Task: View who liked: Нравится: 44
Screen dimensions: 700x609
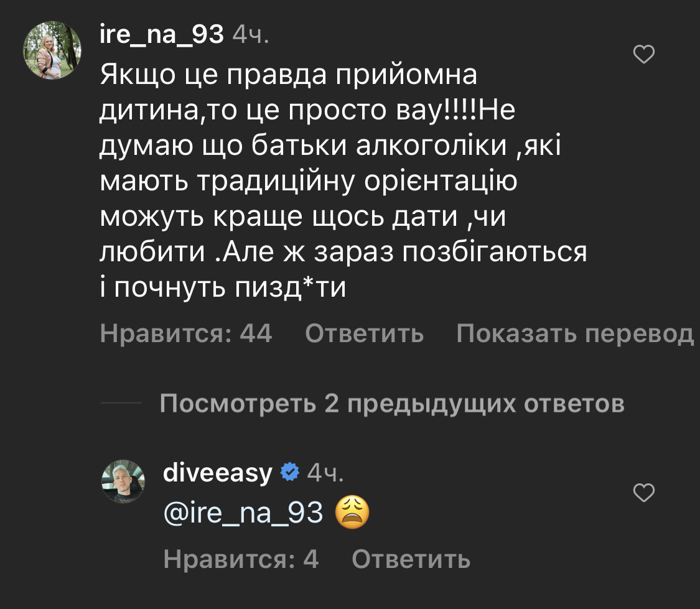Action: coord(186,334)
